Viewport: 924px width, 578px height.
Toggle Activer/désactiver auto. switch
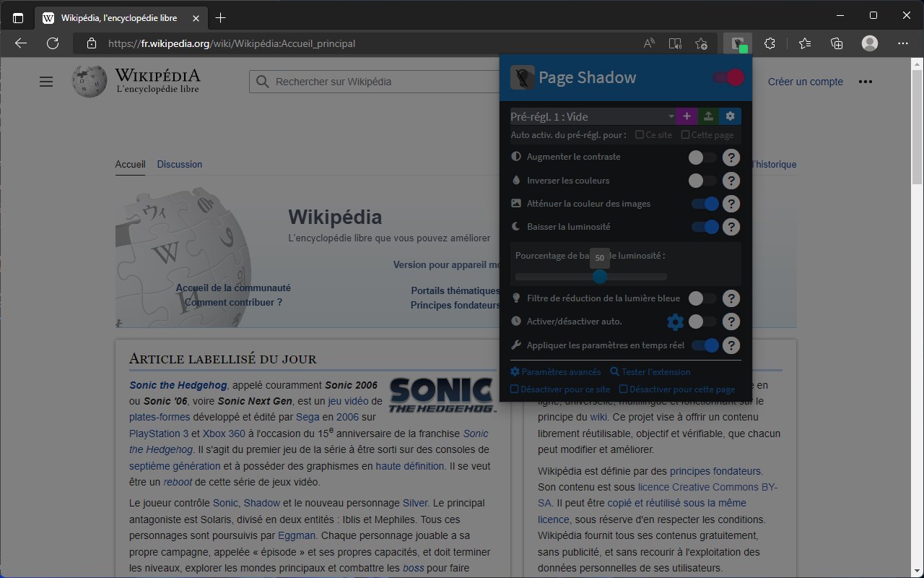click(x=702, y=322)
